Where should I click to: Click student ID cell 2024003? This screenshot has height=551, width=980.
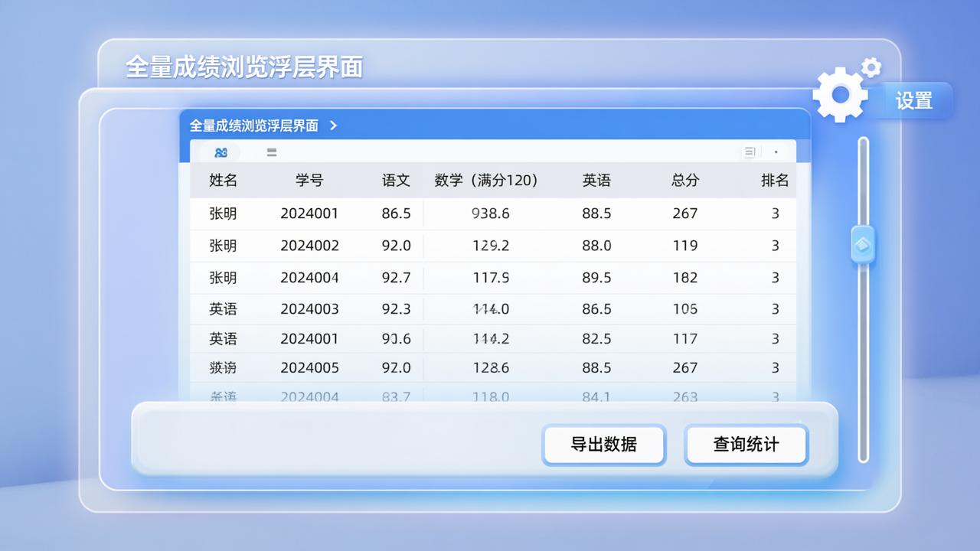[309, 309]
